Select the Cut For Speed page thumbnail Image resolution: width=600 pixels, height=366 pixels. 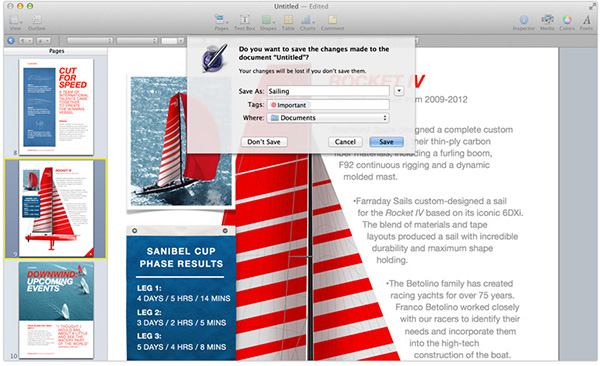(x=56, y=106)
